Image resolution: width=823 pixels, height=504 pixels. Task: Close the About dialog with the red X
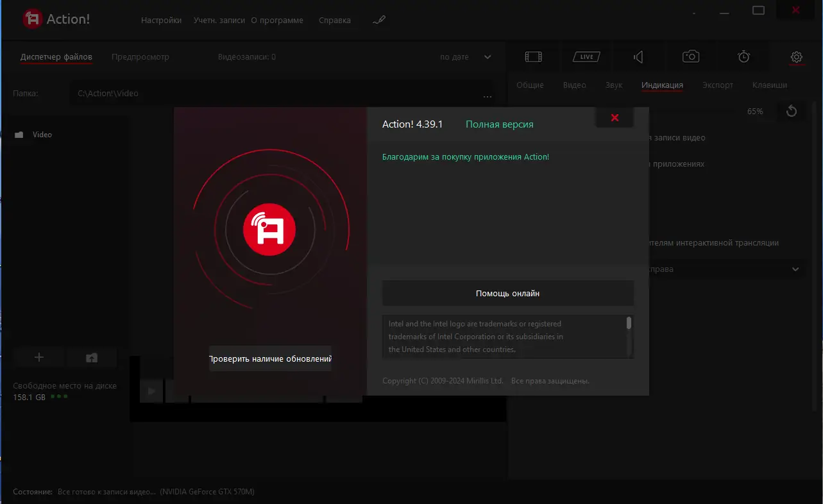pyautogui.click(x=615, y=117)
